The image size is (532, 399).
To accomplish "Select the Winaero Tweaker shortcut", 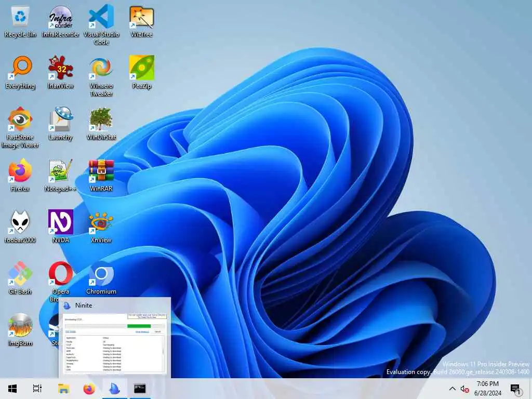I will (101, 77).
